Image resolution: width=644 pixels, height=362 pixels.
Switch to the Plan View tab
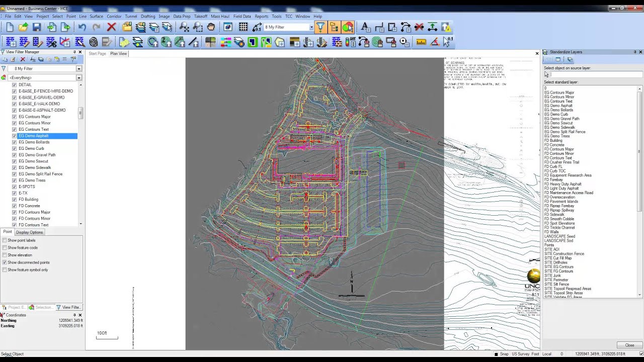[119, 54]
